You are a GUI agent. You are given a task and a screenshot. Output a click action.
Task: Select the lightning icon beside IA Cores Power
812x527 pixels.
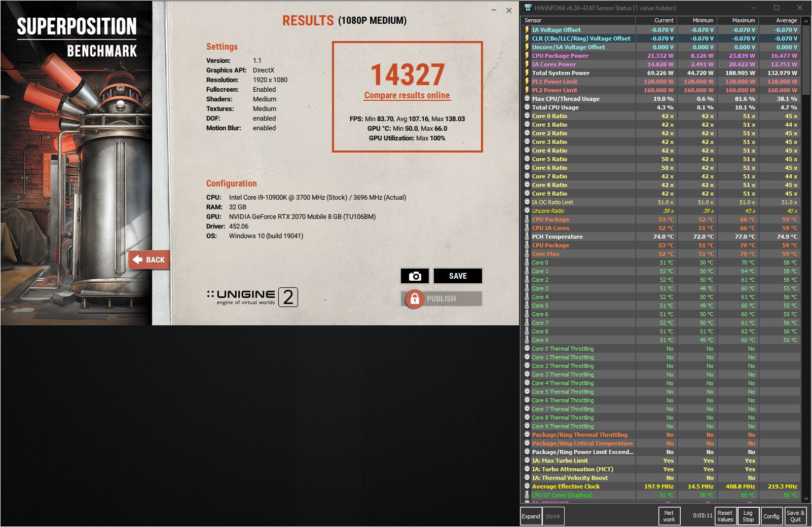click(527, 64)
